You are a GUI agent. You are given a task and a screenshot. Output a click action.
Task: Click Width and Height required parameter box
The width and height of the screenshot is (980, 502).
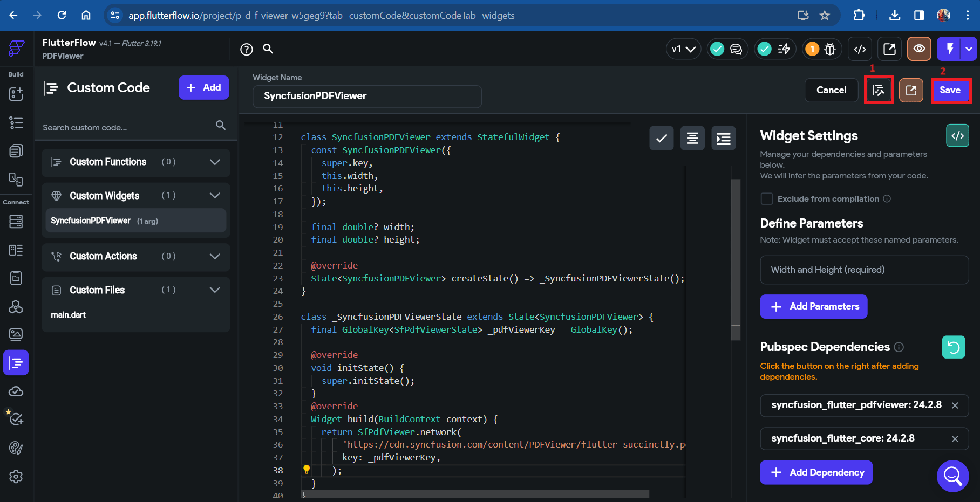[x=864, y=270]
